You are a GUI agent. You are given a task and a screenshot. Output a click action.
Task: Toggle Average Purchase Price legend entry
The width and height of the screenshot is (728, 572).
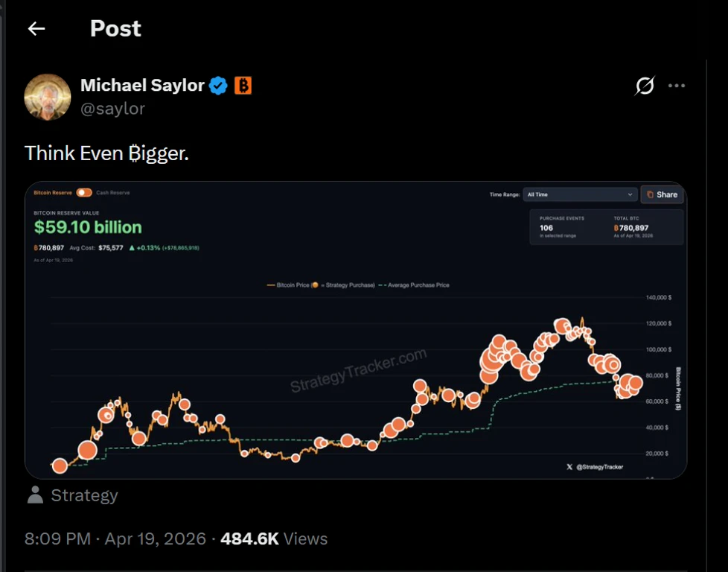[414, 285]
